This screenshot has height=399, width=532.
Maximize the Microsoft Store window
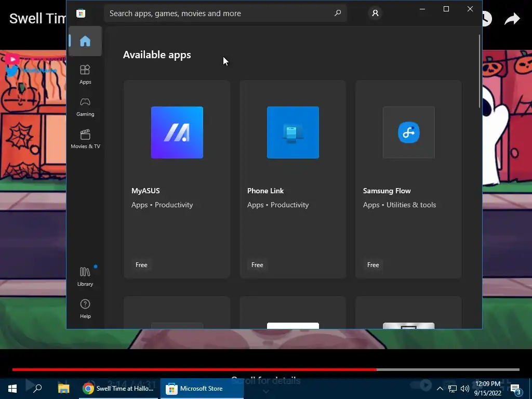pyautogui.click(x=446, y=9)
